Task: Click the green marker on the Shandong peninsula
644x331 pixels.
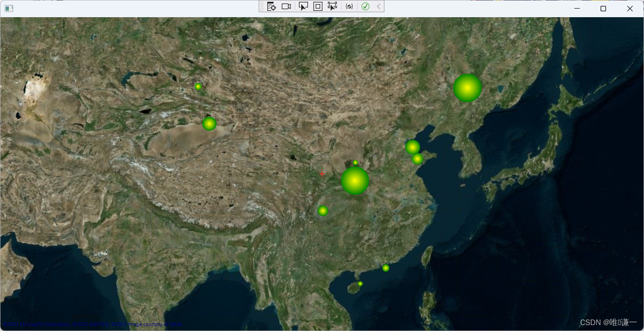Action: 417,159
